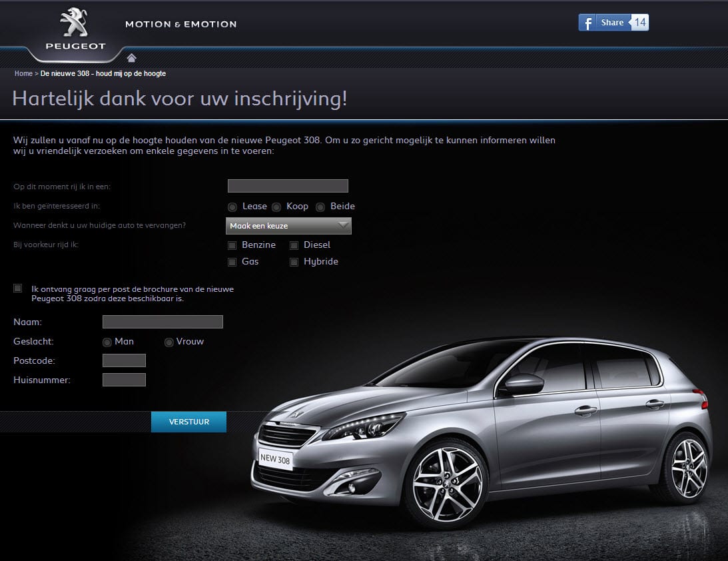Click the 'Wanneer denkt u uw huidige auto te vervangen?' label
The image size is (728, 561).
point(99,225)
